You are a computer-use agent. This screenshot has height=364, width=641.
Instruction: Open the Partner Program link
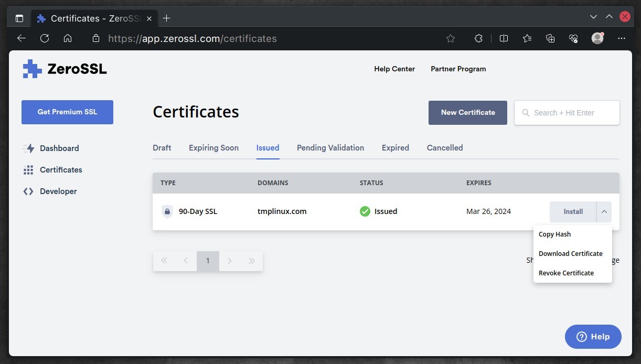[x=458, y=69]
